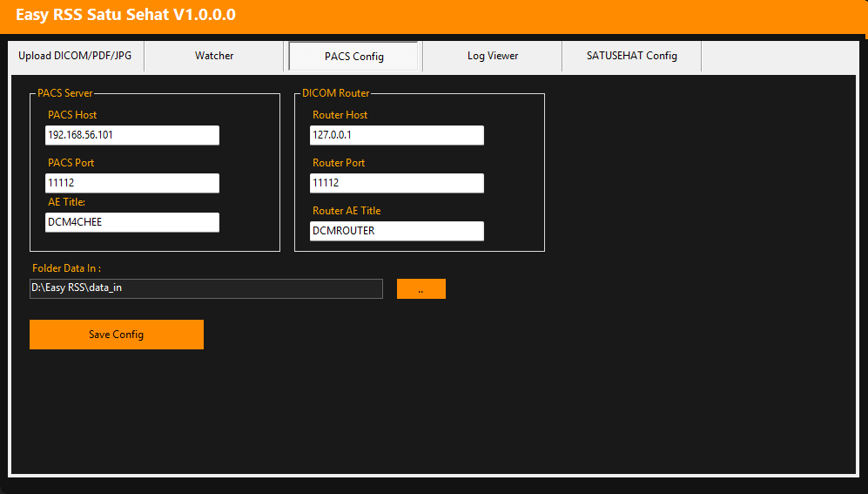
Task: Click the 'Folder Data In :' label
Action: point(66,268)
